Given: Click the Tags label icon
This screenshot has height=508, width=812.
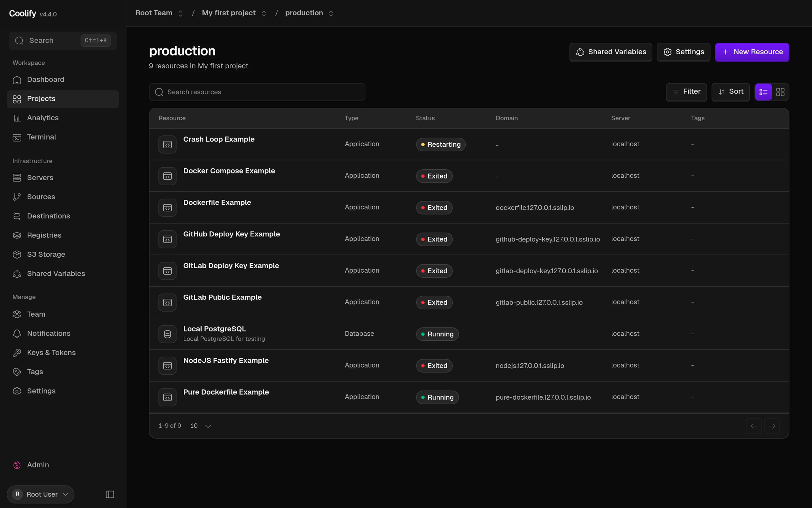Looking at the screenshot, I should click(x=17, y=372).
